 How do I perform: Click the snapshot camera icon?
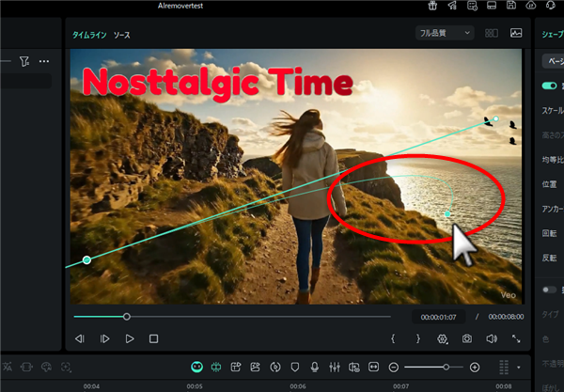click(466, 338)
